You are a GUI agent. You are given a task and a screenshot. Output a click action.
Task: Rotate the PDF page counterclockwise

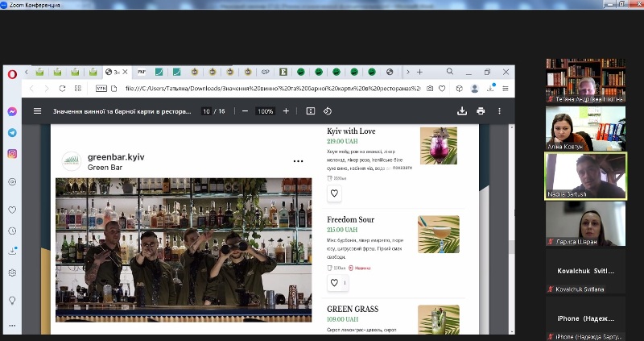click(x=328, y=111)
